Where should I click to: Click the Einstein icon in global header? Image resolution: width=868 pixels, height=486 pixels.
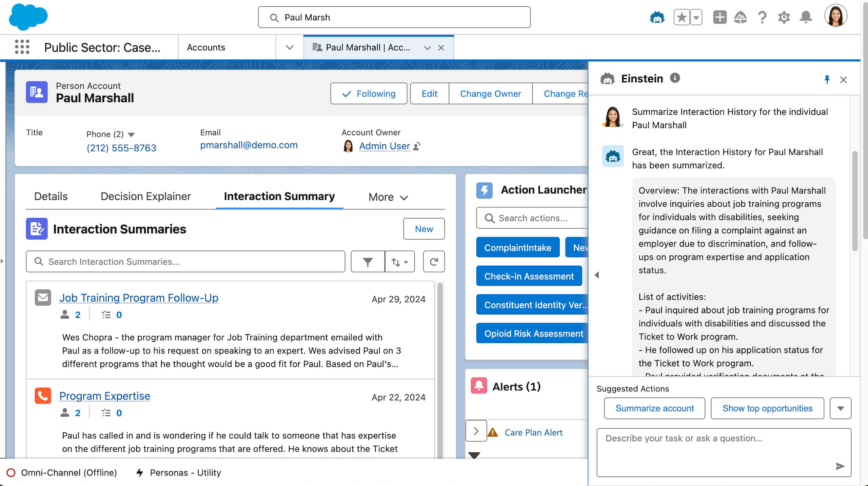(657, 17)
